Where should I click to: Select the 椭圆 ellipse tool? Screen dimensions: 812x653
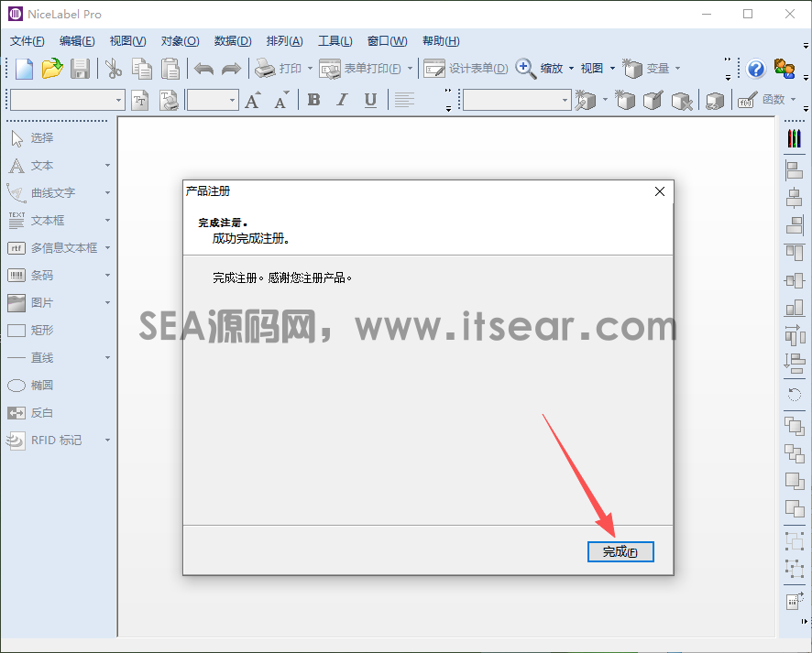[31, 386]
